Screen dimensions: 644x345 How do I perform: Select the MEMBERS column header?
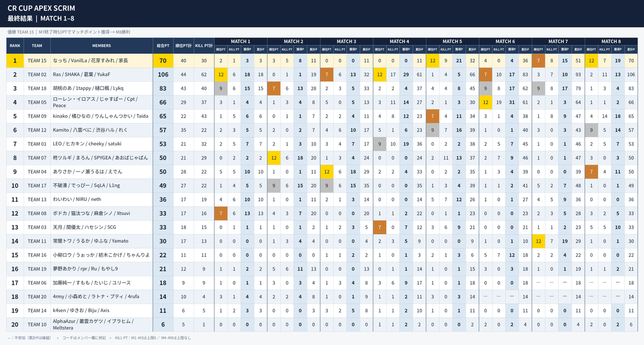coord(101,46)
